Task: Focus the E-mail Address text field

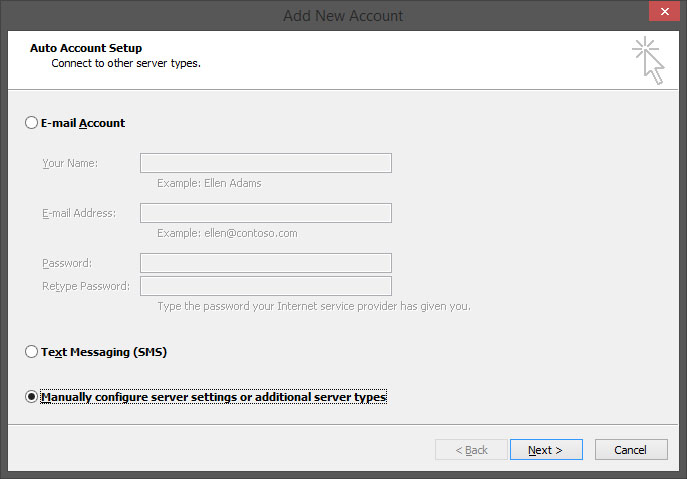Action: [x=266, y=213]
